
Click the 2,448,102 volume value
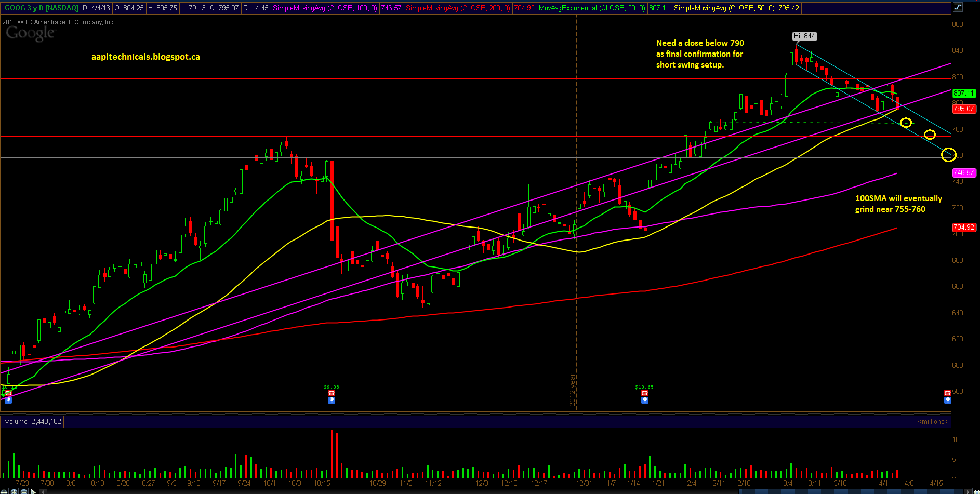click(x=46, y=421)
